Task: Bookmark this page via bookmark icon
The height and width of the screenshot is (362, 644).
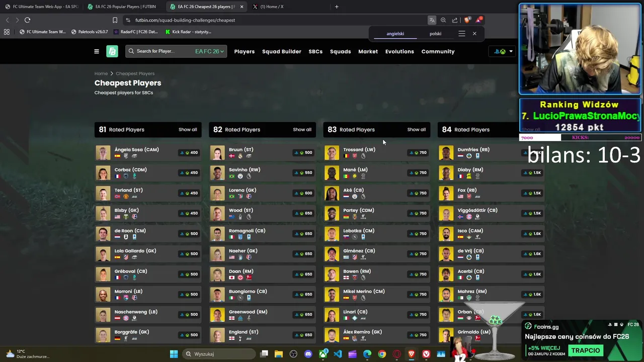Action: tap(115, 20)
